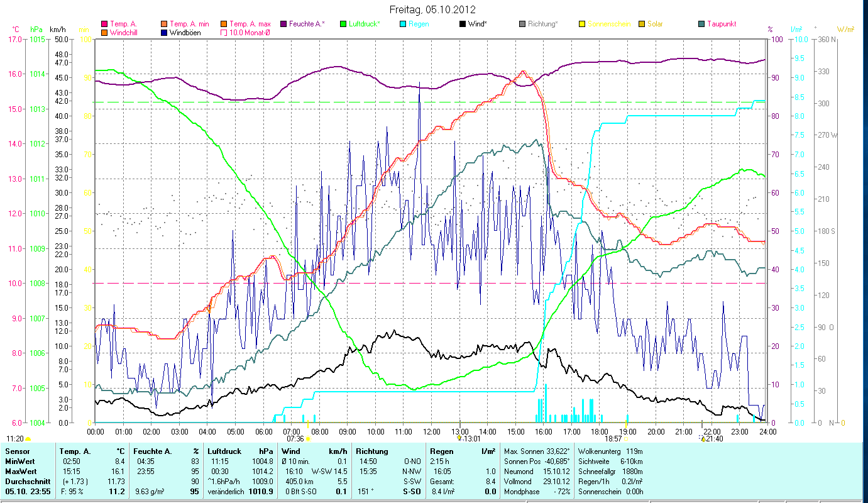The image size is (868, 503).
Task: Click the green Luftdruck legend swatch
Action: click(343, 24)
